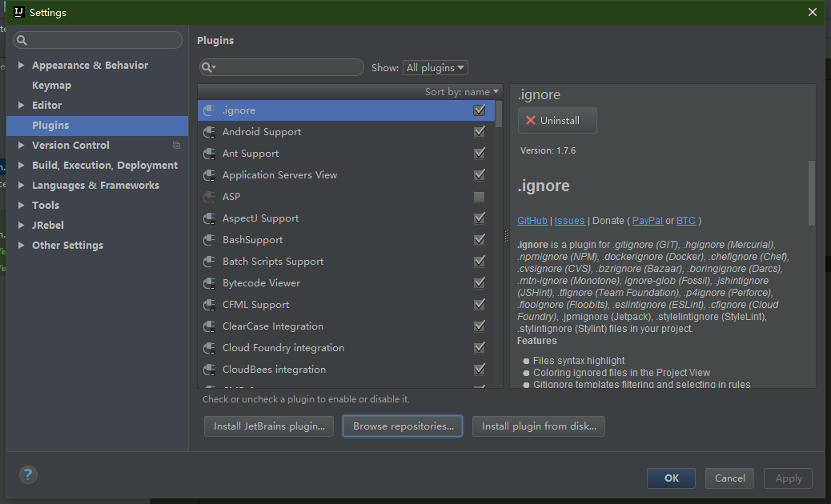Image resolution: width=831 pixels, height=504 pixels.
Task: Select Plugins in settings tree
Action: [97, 126]
